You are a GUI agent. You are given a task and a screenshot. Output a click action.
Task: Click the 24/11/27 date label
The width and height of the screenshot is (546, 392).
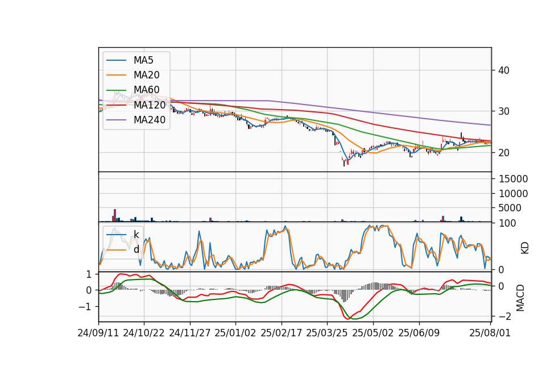point(190,333)
